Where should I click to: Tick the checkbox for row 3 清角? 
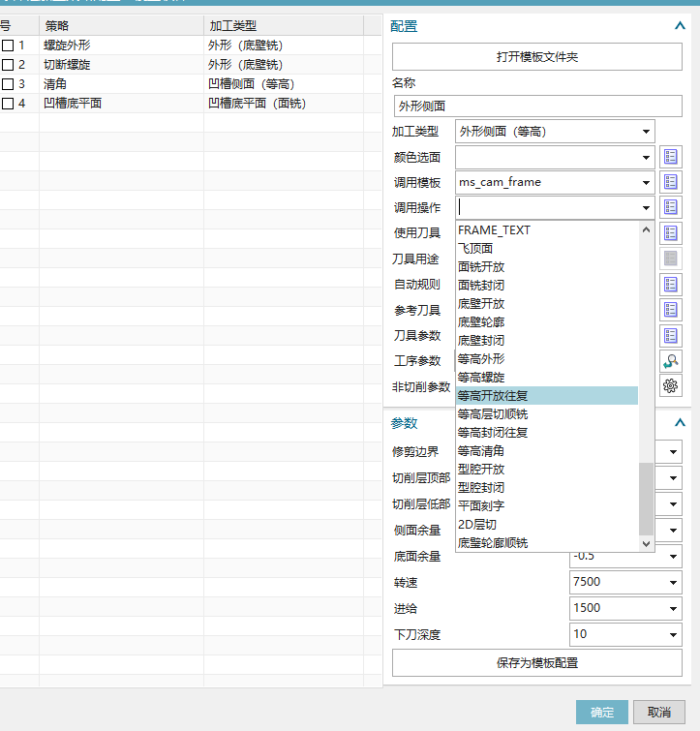pos(8,84)
